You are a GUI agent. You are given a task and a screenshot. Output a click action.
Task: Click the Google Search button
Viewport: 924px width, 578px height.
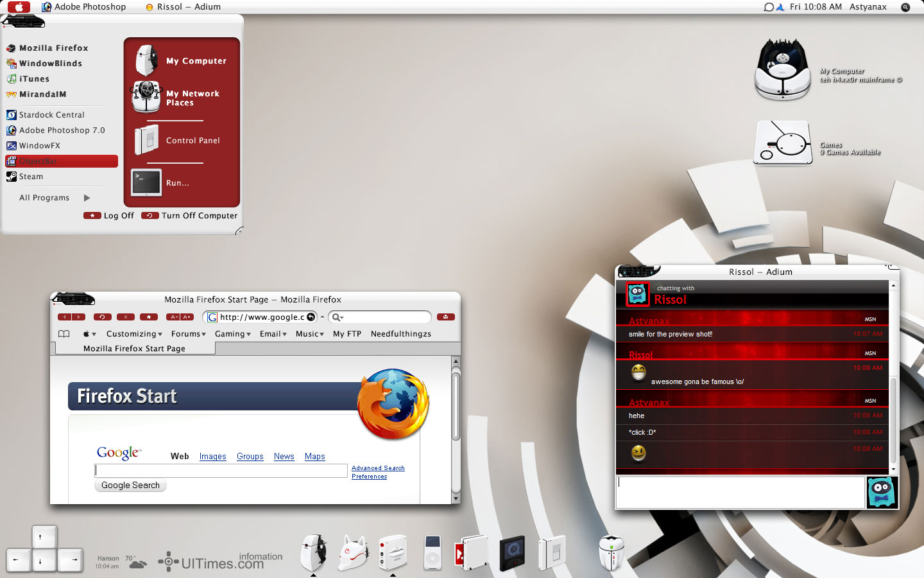130,486
